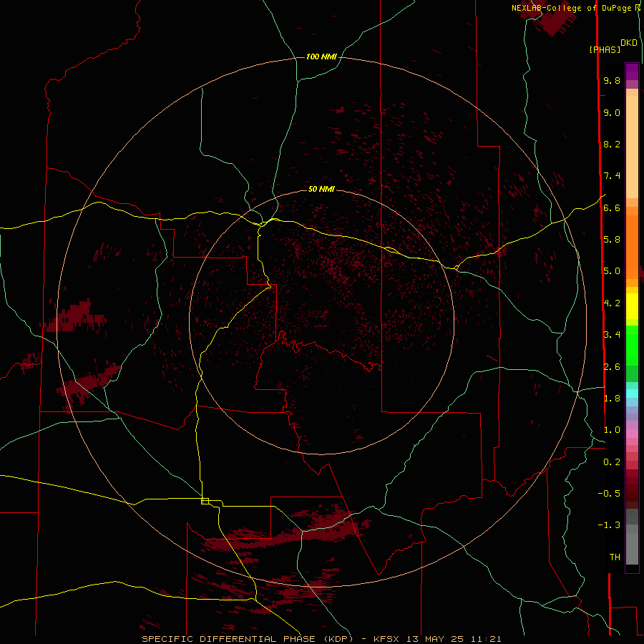
Task: Click the "100 NMI" range ring label
Action: point(321,57)
